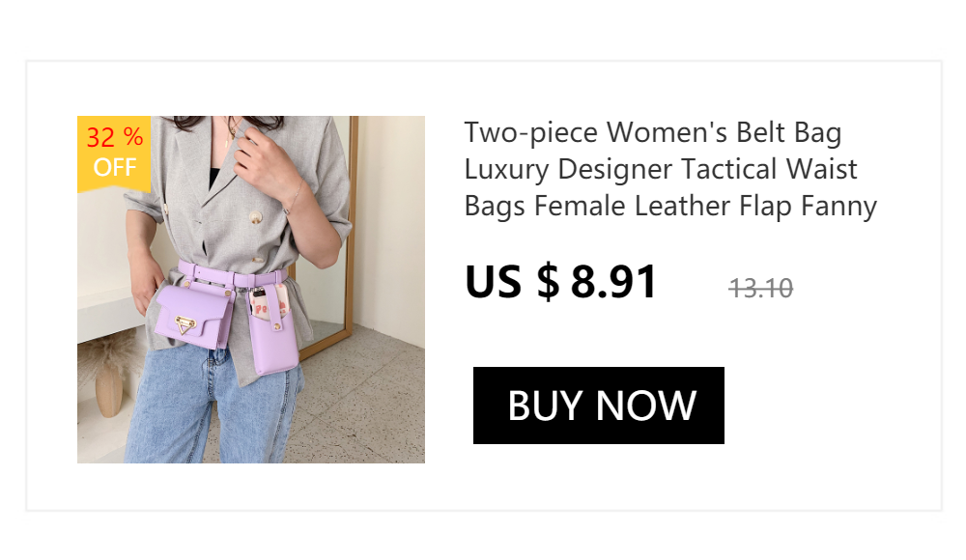Click the crossed-out 13.10 original price
This screenshot has width=966, height=560.
(761, 289)
